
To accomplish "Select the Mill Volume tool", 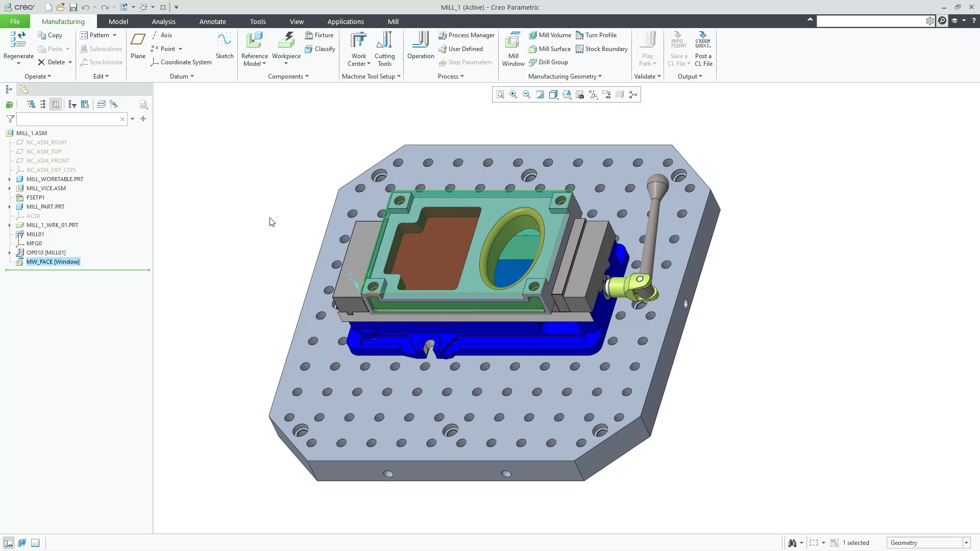I will 550,35.
